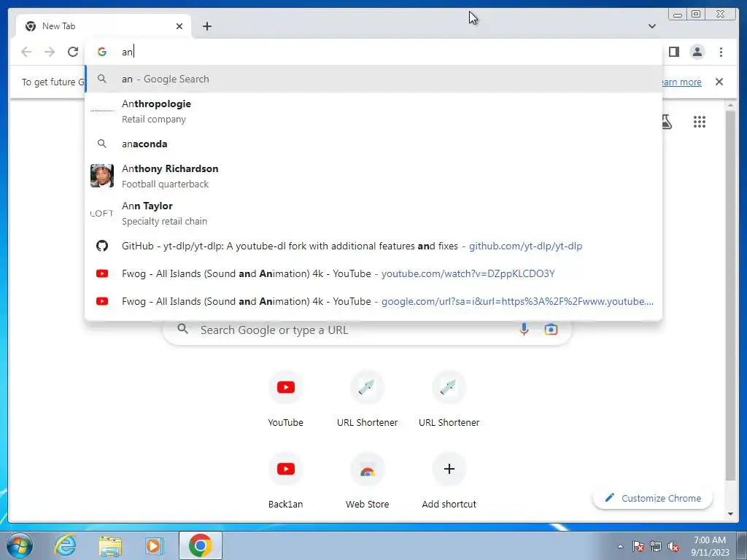This screenshot has width=747, height=560.
Task: Open the first URL Shortener shortcut
Action: point(367,400)
